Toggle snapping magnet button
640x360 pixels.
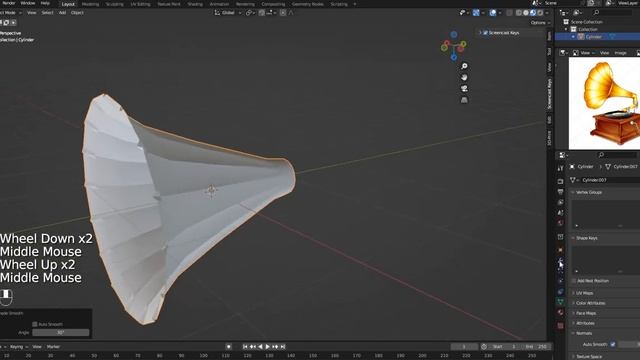(262, 13)
